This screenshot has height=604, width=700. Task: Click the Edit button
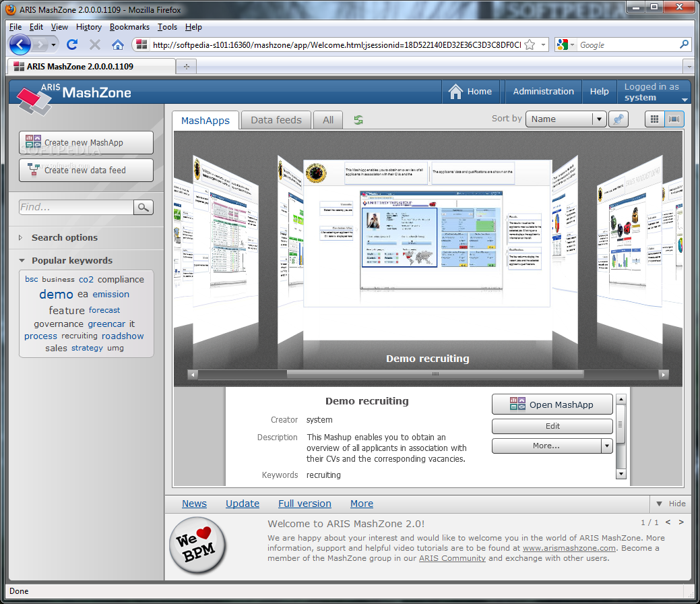click(x=552, y=426)
